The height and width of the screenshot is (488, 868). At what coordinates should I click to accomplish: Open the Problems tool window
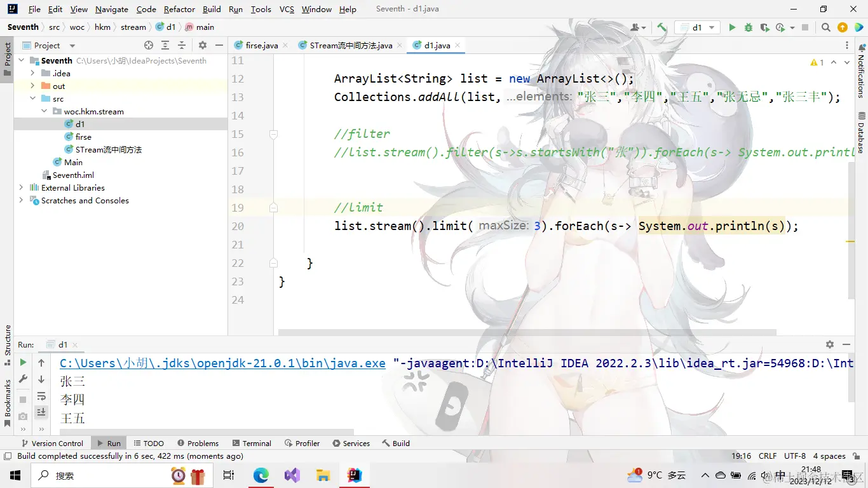(198, 443)
